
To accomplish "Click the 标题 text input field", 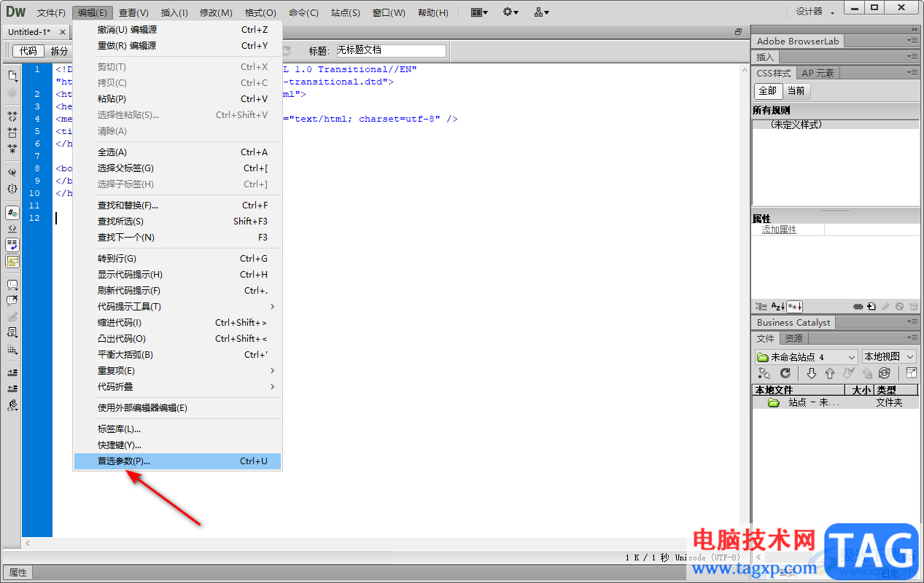I will 389,50.
